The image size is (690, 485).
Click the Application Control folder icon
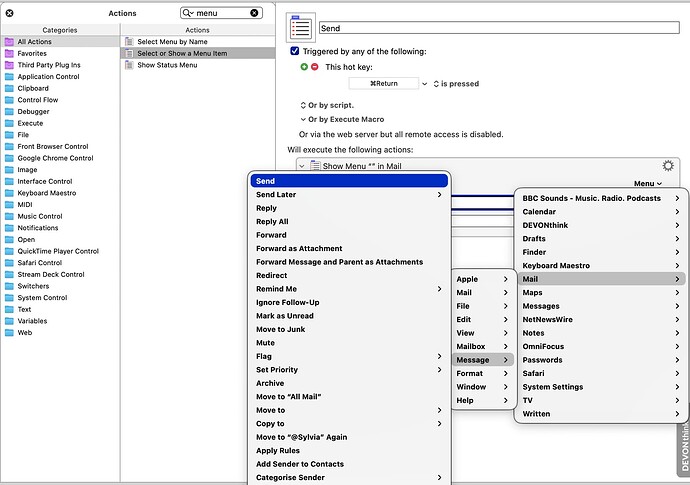tap(9, 77)
